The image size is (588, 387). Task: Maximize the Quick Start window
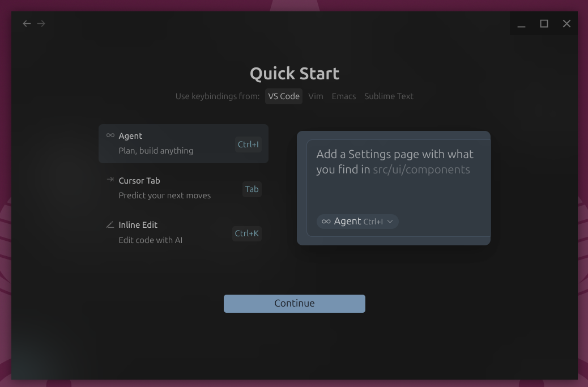coord(544,24)
